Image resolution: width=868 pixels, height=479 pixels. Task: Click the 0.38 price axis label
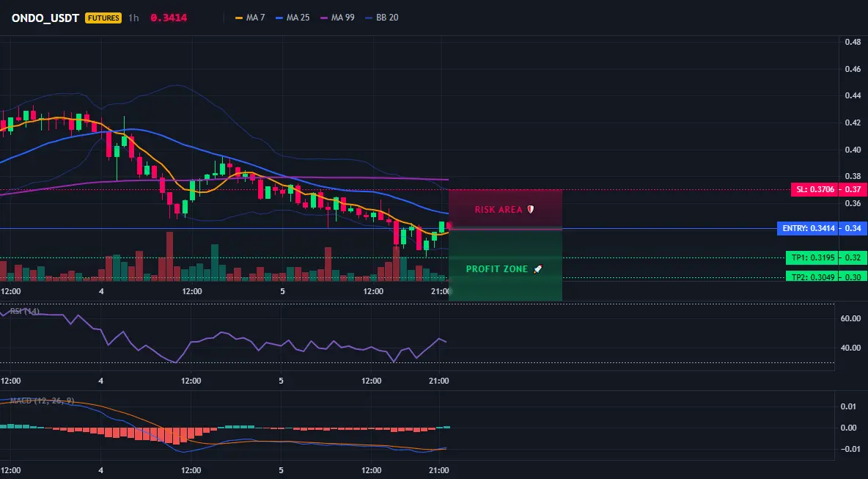pyautogui.click(x=853, y=176)
